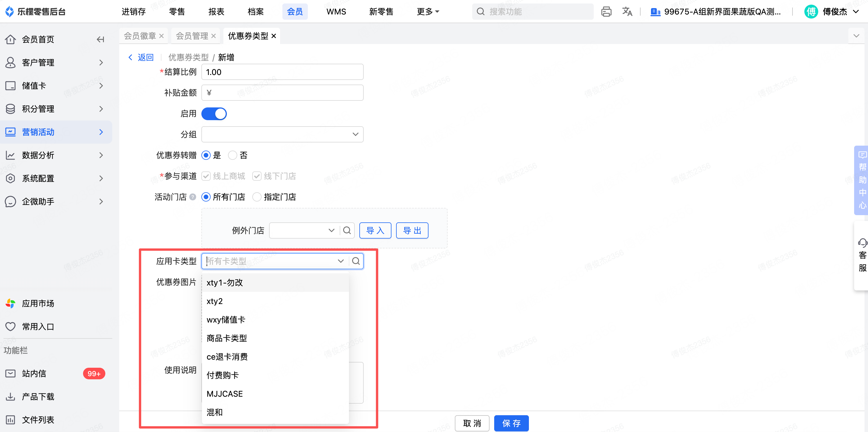Select 否 for 优惠券转赠

click(233, 155)
